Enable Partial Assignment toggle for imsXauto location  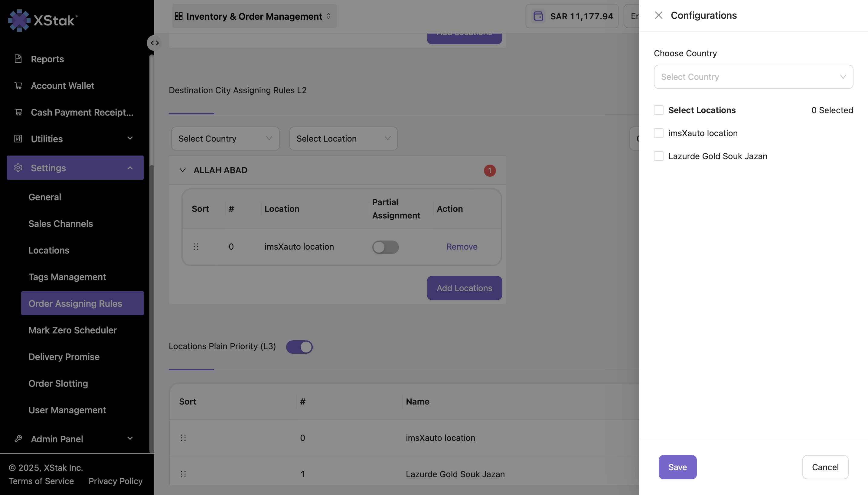(385, 247)
